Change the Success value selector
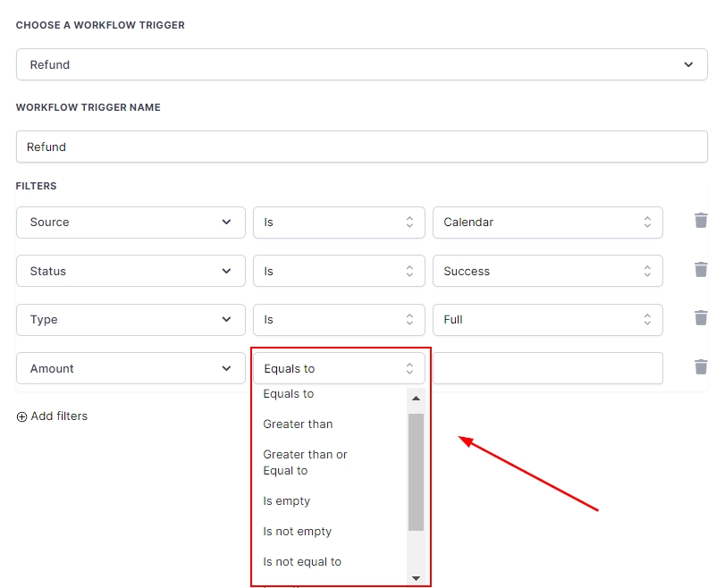The image size is (724, 588). click(x=547, y=272)
